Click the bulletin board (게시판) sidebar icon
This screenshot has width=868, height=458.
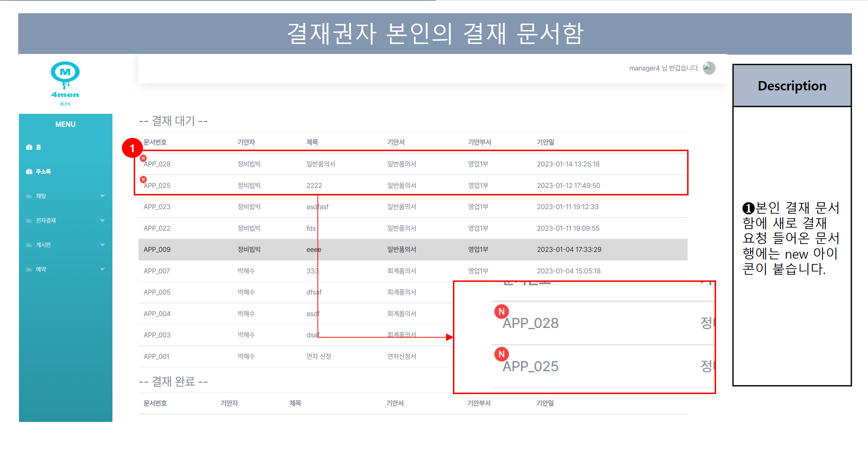(29, 245)
